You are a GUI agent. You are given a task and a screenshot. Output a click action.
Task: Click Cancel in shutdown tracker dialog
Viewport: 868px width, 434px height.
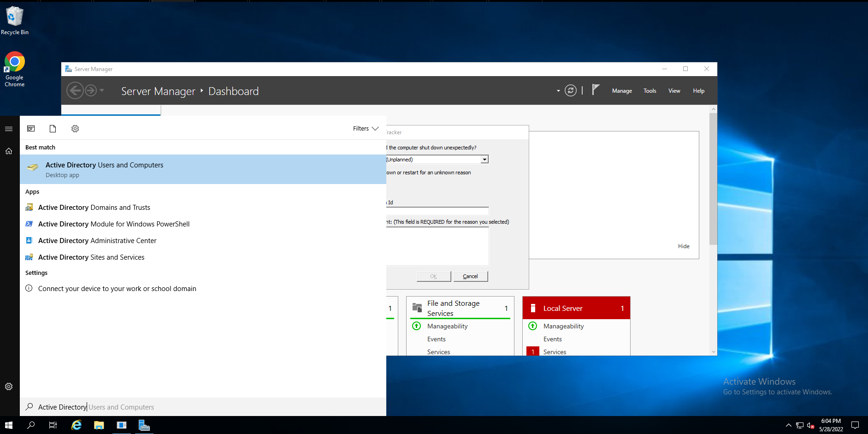pyautogui.click(x=471, y=276)
